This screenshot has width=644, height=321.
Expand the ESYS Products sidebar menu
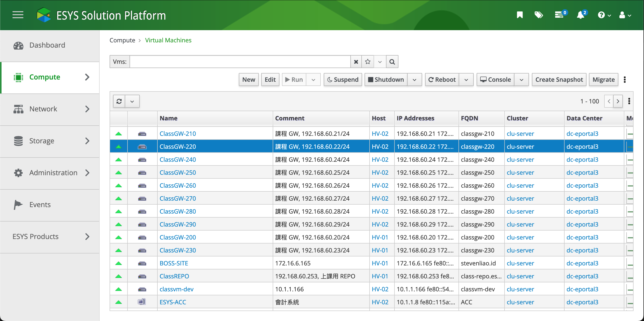[x=50, y=237]
